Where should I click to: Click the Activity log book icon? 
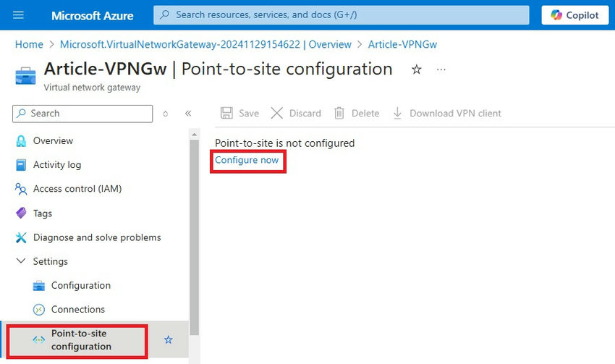coord(21,165)
